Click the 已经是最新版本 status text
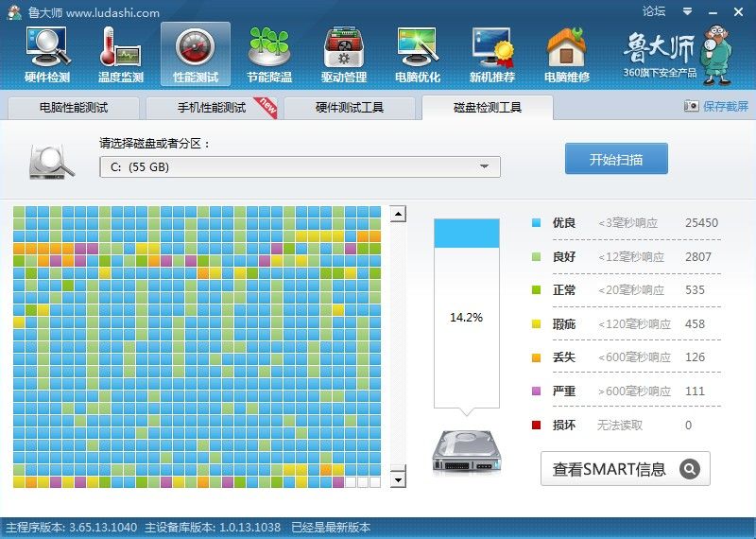Viewport: 756px width, 539px height. [331, 528]
